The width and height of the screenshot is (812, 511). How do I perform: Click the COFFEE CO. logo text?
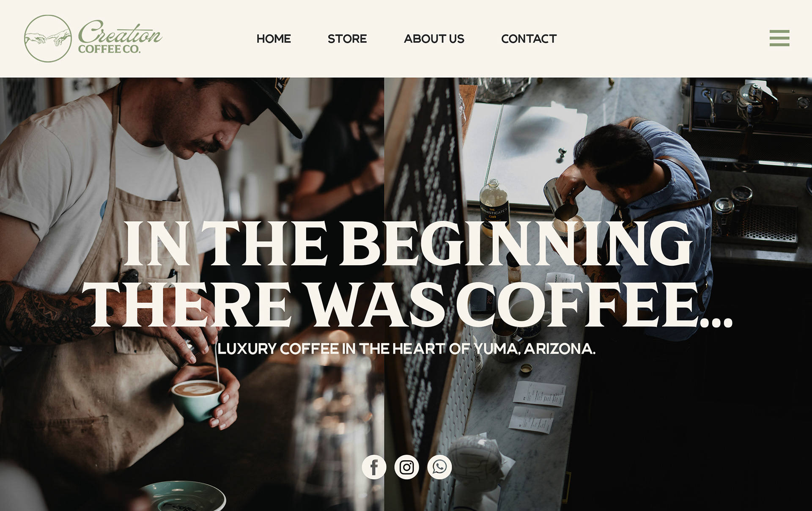(x=109, y=49)
